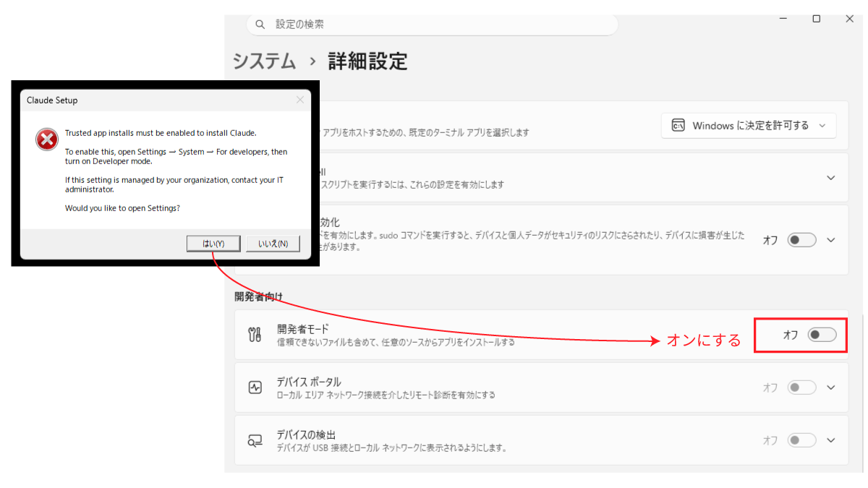Image resolution: width=868 pixels, height=488 pixels.
Task: Close the Settings window
Action: point(850,19)
